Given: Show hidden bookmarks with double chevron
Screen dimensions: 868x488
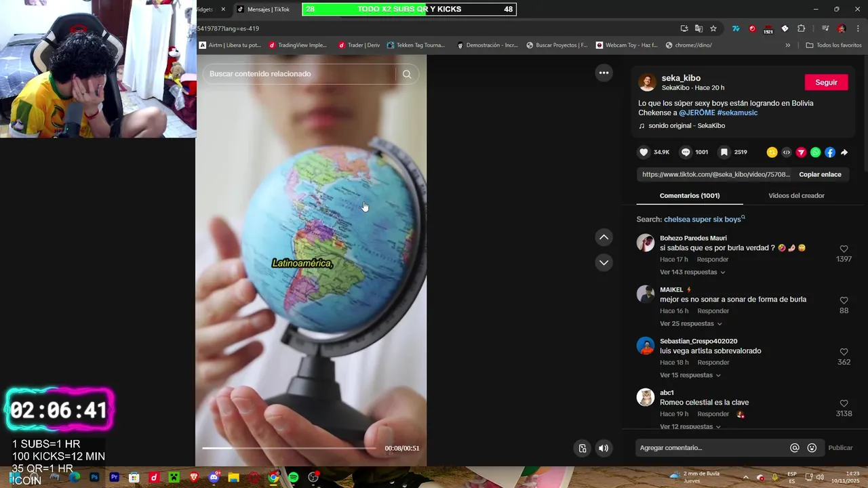Looking at the screenshot, I should click(x=787, y=45).
